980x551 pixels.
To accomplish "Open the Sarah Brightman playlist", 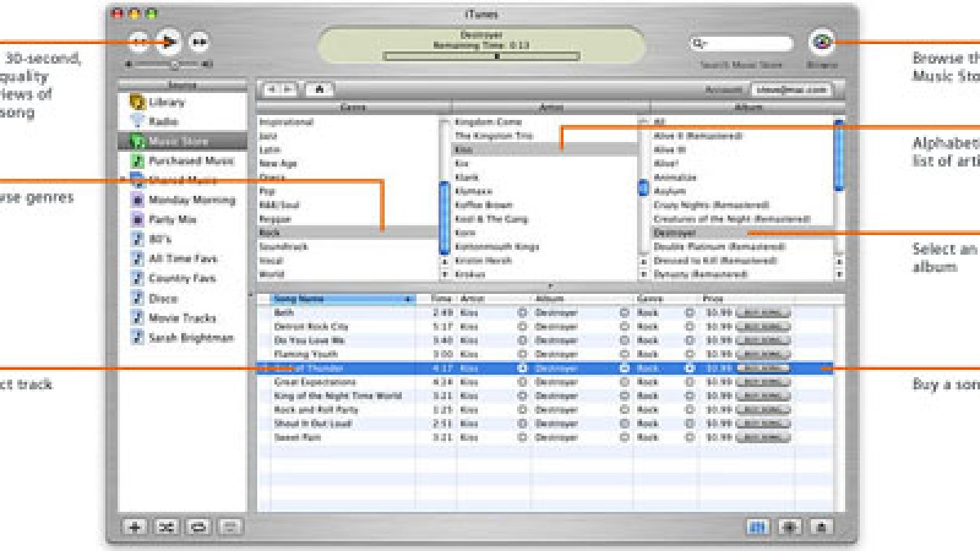I will [x=182, y=338].
